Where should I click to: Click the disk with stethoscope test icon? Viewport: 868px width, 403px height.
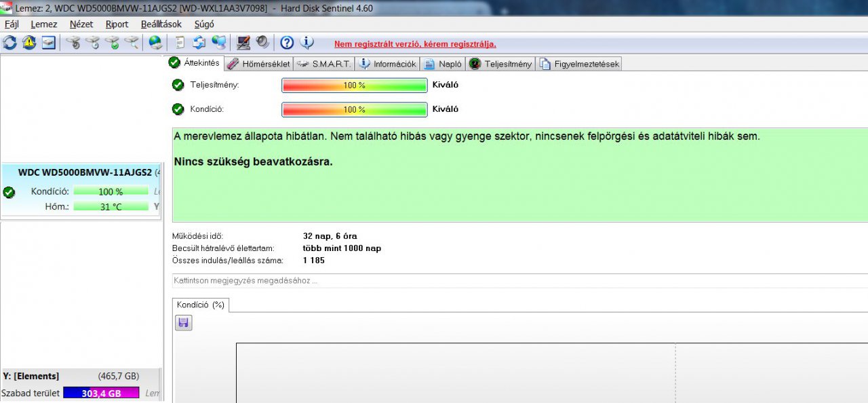[x=73, y=43]
